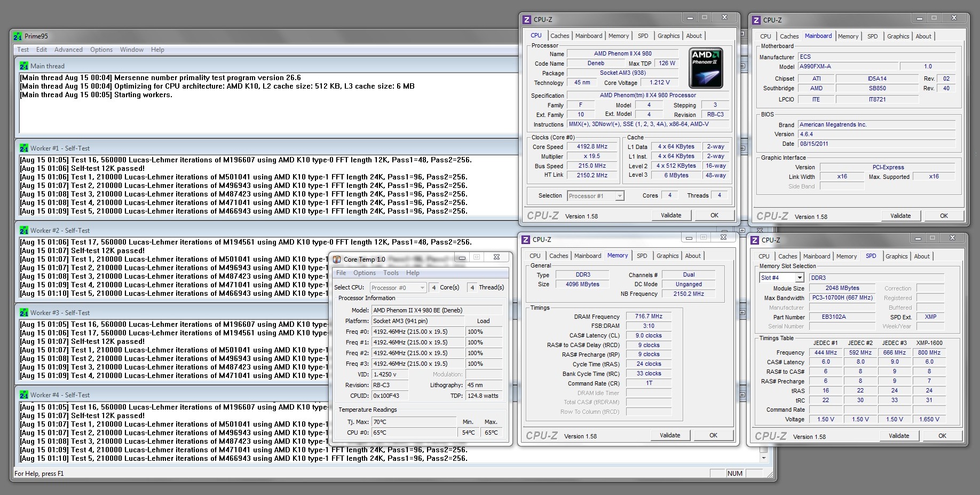Image resolution: width=980 pixels, height=495 pixels.
Task: Click the Core Speed field 4192.8 MHz
Action: coord(592,147)
